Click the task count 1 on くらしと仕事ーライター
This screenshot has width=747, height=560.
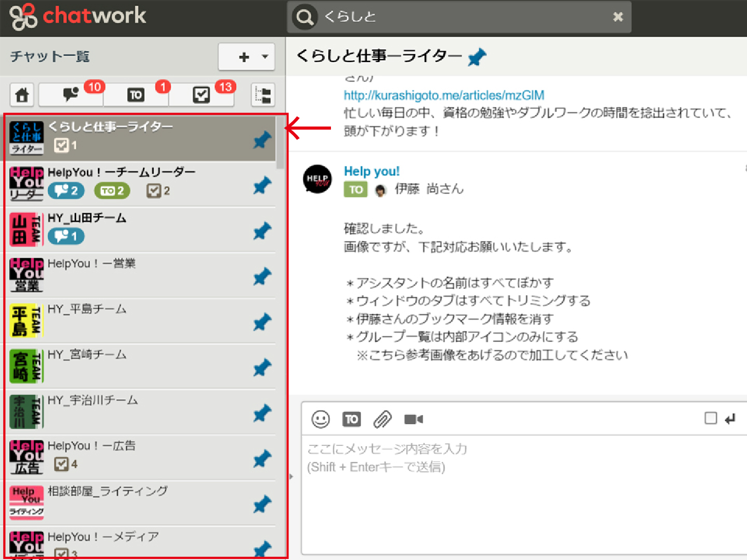(x=66, y=145)
